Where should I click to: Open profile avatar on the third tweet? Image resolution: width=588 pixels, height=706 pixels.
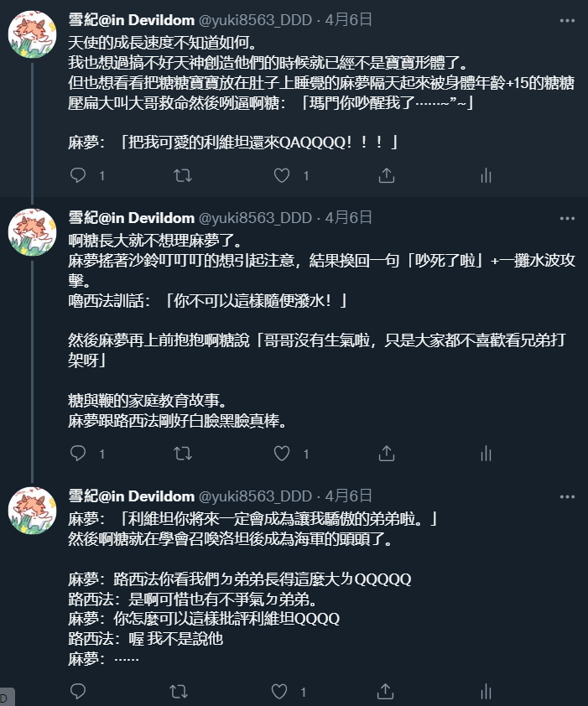tap(32, 510)
